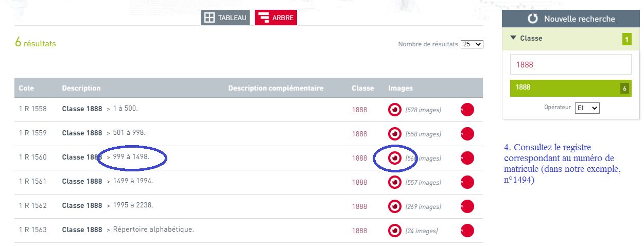The width and height of the screenshot is (644, 246).
Task: Open image viewer for register 1 R 1558
Action: click(394, 110)
